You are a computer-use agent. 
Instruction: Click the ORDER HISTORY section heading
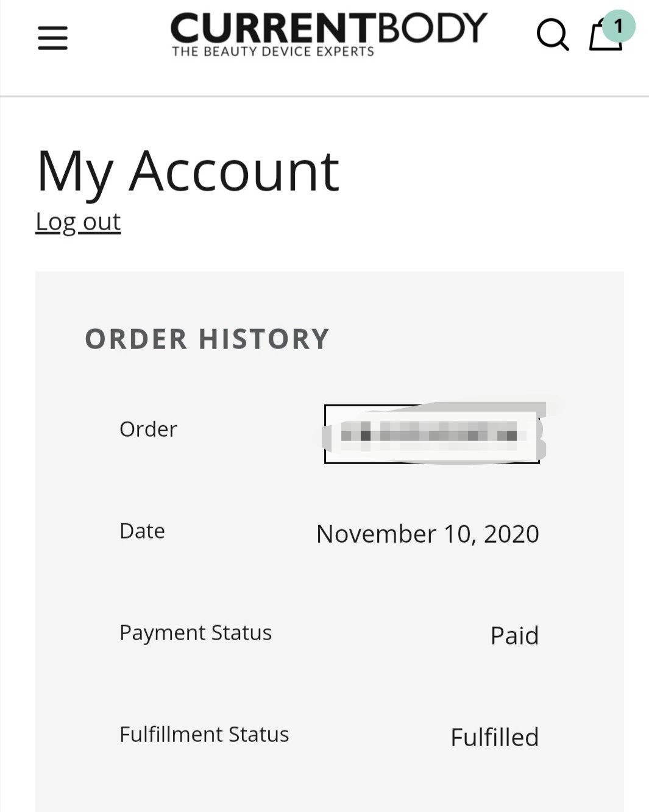tap(207, 339)
